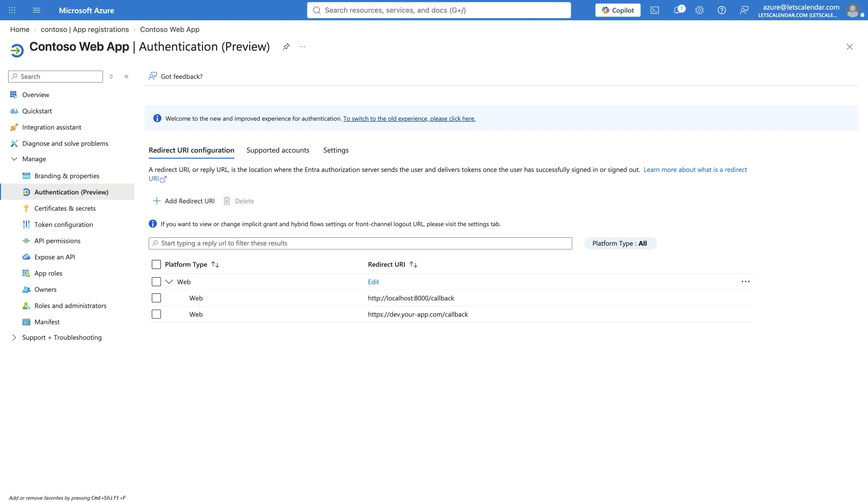Tick the Web group row checkbox

tap(156, 281)
